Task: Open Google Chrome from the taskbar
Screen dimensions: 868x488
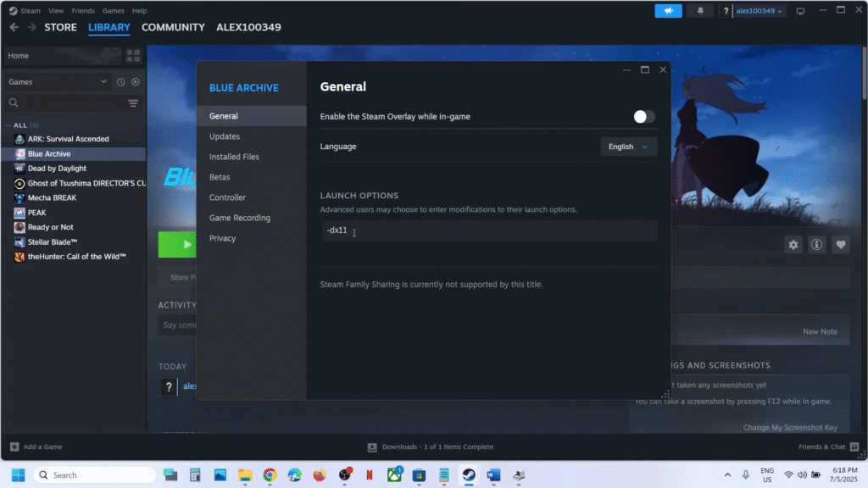Action: [x=270, y=474]
